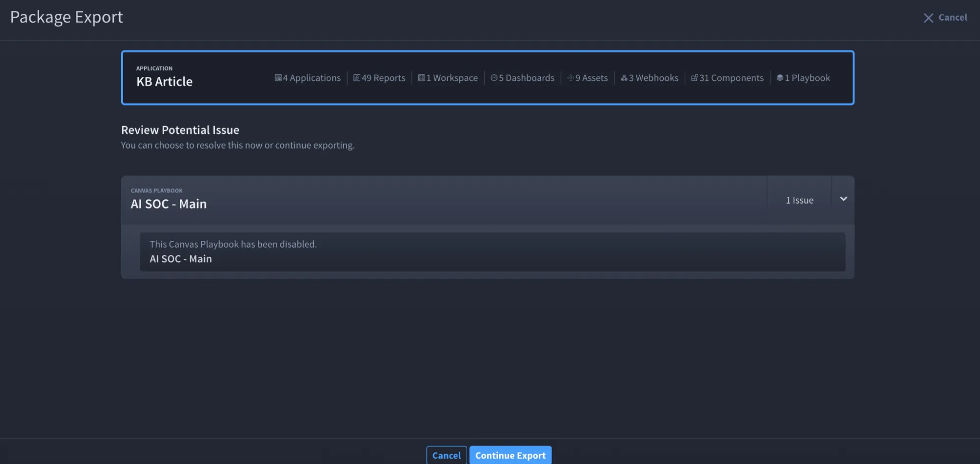The width and height of the screenshot is (980, 464).
Task: Click the Components icon beside 31 Components
Action: click(694, 78)
